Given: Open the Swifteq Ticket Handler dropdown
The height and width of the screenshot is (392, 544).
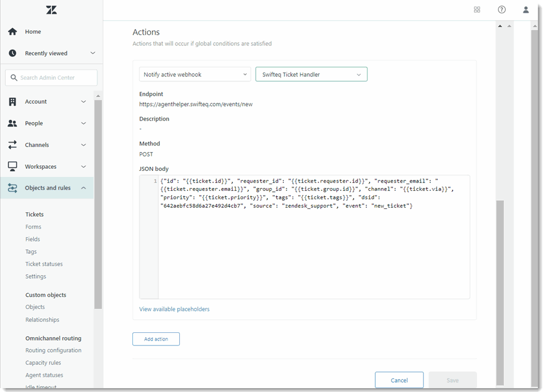Looking at the screenshot, I should tap(311, 74).
